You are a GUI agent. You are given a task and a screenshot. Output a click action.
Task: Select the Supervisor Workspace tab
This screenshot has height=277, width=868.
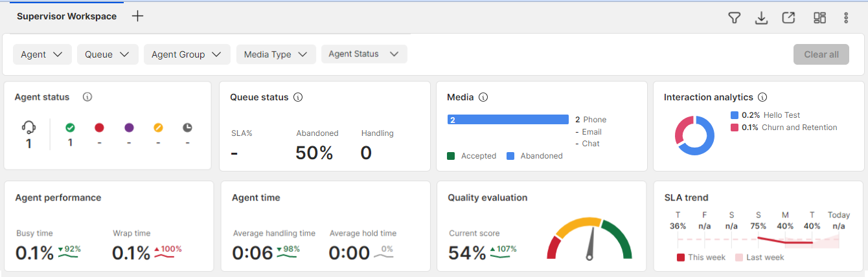coord(67,16)
